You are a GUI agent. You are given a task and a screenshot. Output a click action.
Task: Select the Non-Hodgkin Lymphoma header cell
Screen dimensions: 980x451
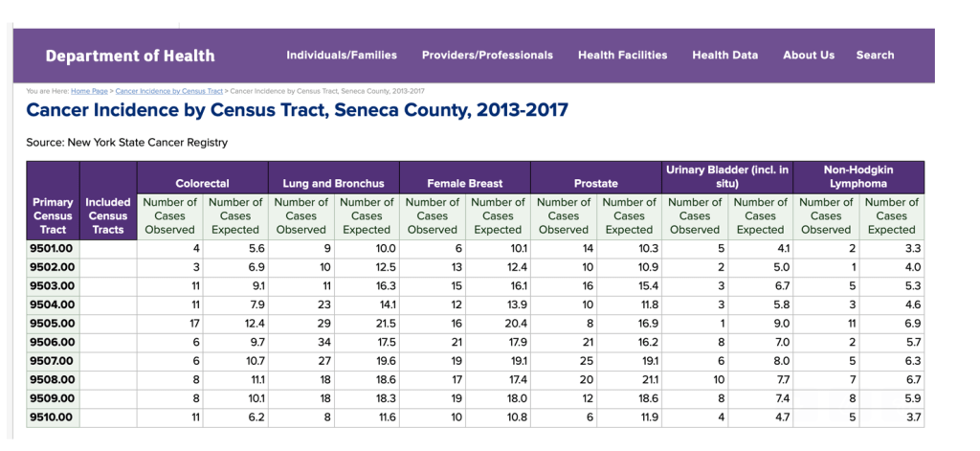[x=858, y=176]
